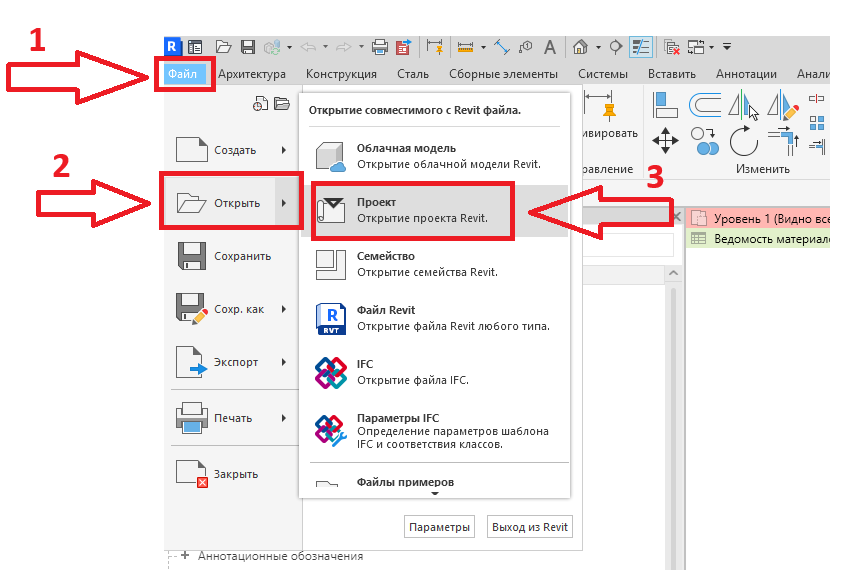Click the Revit R application logo

click(172, 47)
